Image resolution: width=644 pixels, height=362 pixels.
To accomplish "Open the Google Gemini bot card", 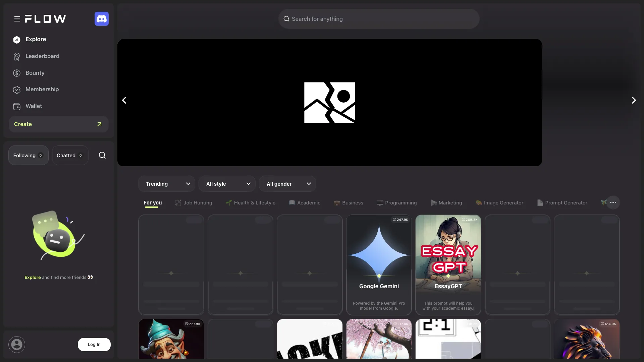I will point(379,265).
